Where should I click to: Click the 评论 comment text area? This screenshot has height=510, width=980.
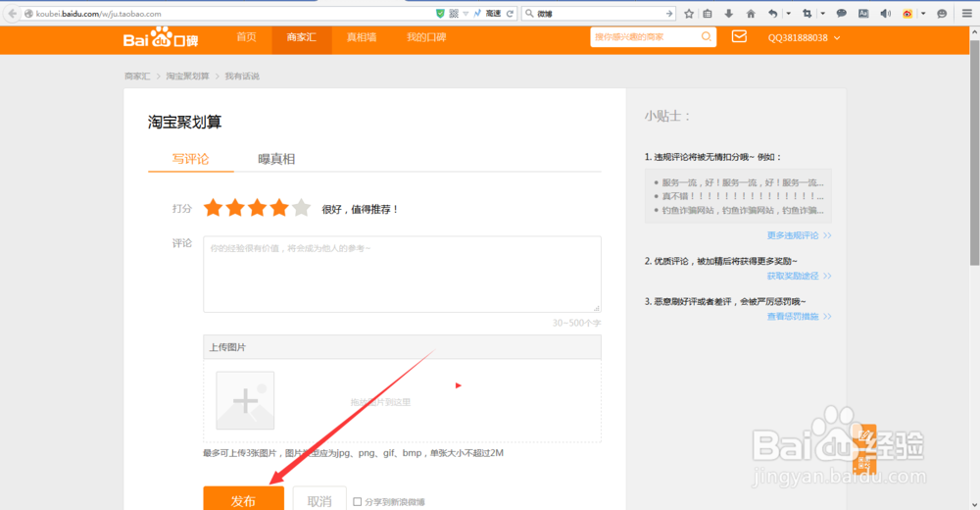402,274
